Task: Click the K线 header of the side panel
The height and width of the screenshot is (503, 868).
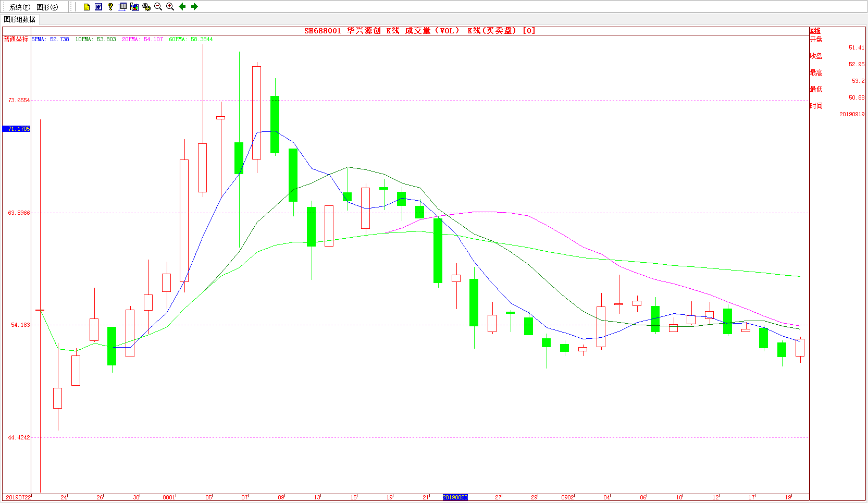Action: 815,31
